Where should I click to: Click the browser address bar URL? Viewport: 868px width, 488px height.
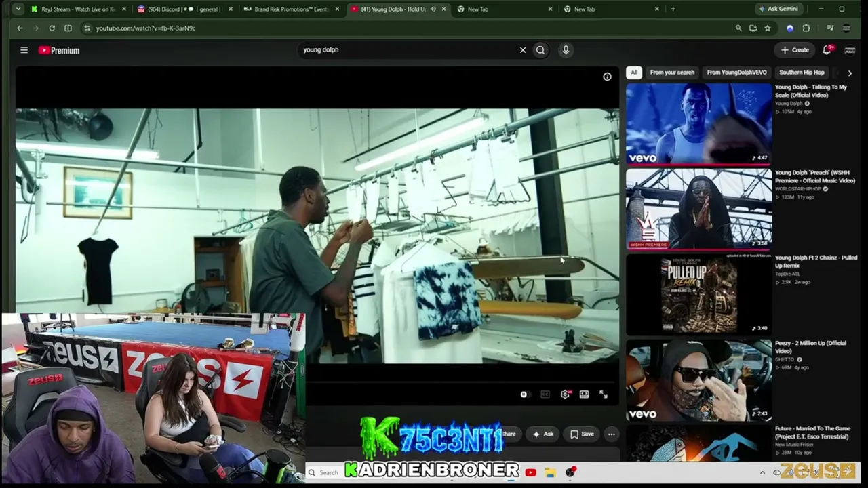pos(146,28)
